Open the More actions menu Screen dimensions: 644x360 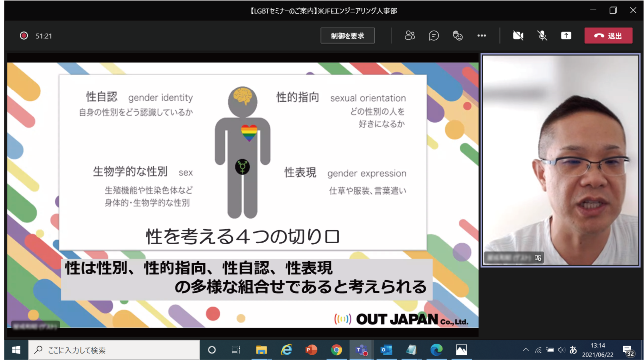click(482, 36)
